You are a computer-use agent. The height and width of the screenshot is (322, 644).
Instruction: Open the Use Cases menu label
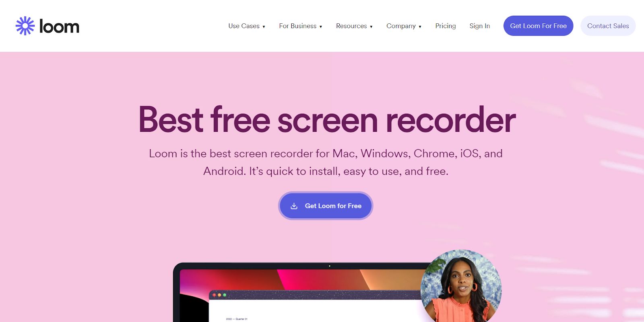point(244,26)
